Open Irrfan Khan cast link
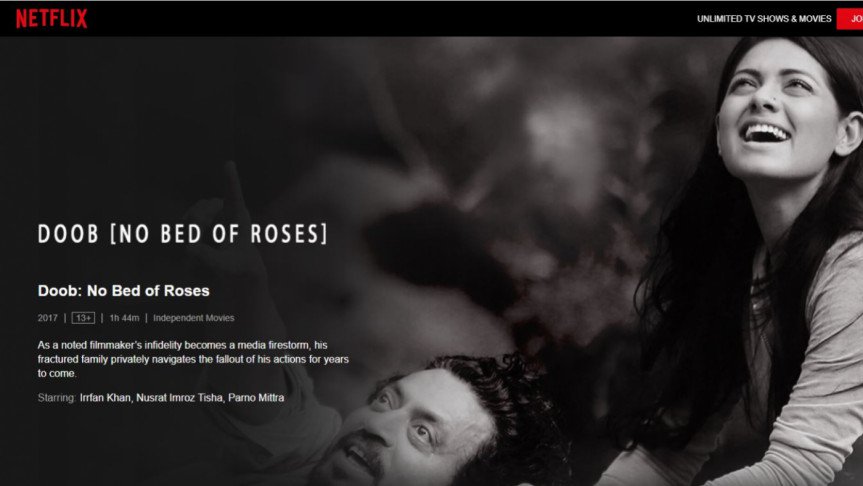 pos(105,397)
